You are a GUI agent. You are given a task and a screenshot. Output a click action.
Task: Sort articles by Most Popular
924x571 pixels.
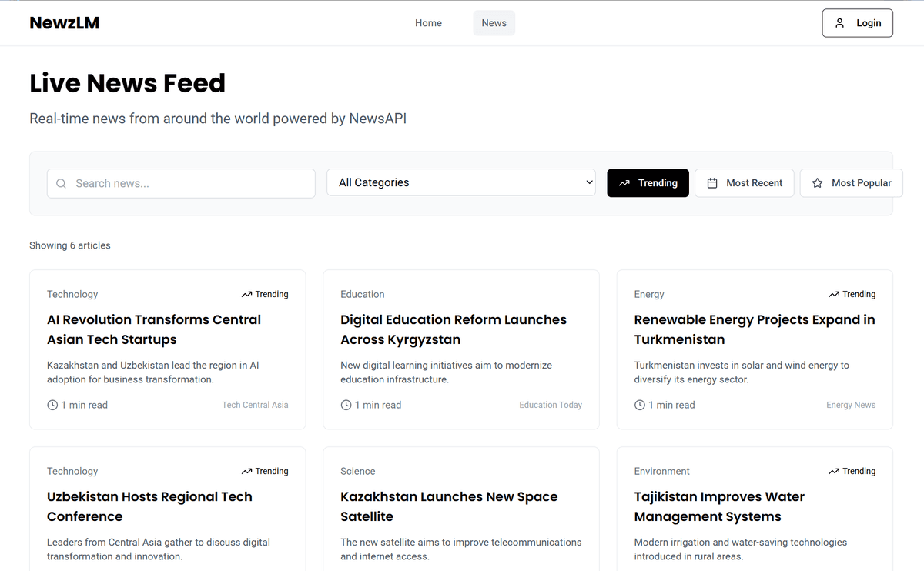(x=852, y=183)
